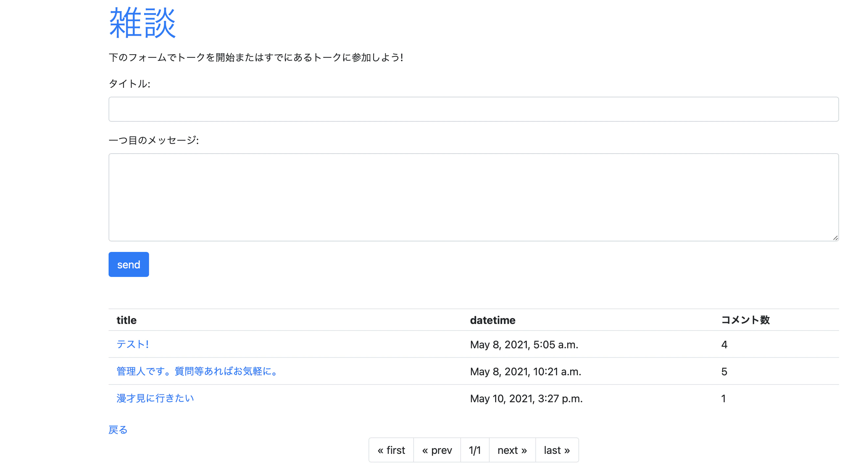Select the date May 8, 2021, 5:05 a.m.
Image resolution: width=868 pixels, height=469 pixels.
tap(524, 344)
